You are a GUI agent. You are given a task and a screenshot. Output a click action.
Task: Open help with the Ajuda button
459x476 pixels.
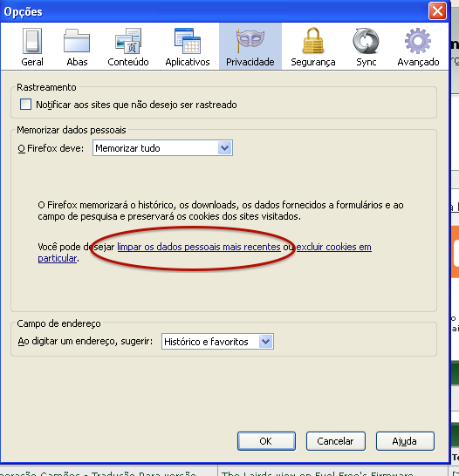pyautogui.click(x=405, y=441)
